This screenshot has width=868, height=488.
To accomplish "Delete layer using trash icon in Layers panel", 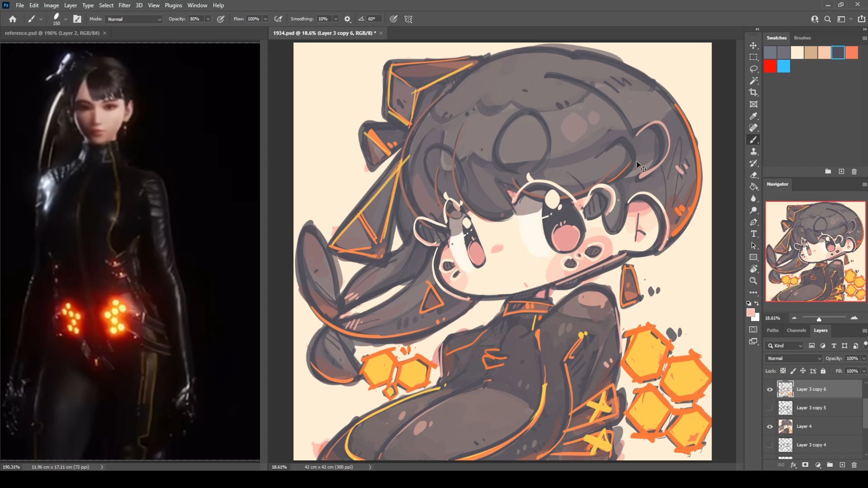I will (x=854, y=465).
